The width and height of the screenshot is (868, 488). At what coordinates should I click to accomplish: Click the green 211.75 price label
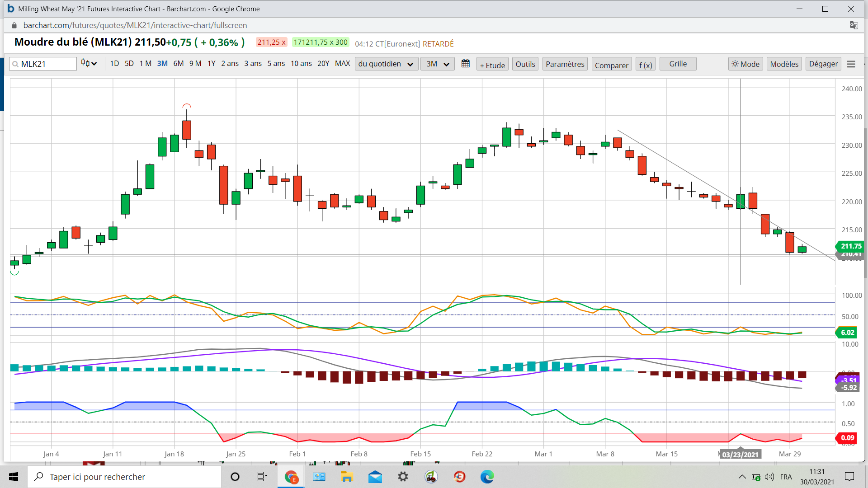click(x=850, y=246)
